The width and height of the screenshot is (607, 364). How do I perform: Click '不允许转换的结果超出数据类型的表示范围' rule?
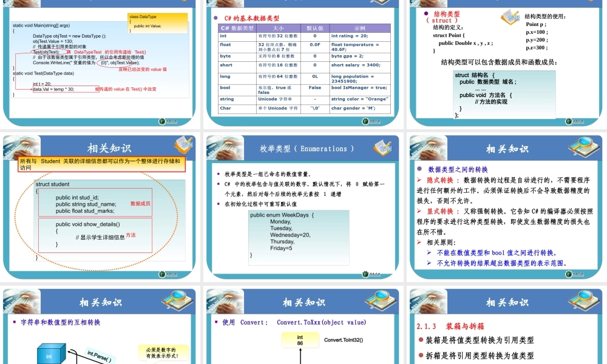tap(502, 263)
